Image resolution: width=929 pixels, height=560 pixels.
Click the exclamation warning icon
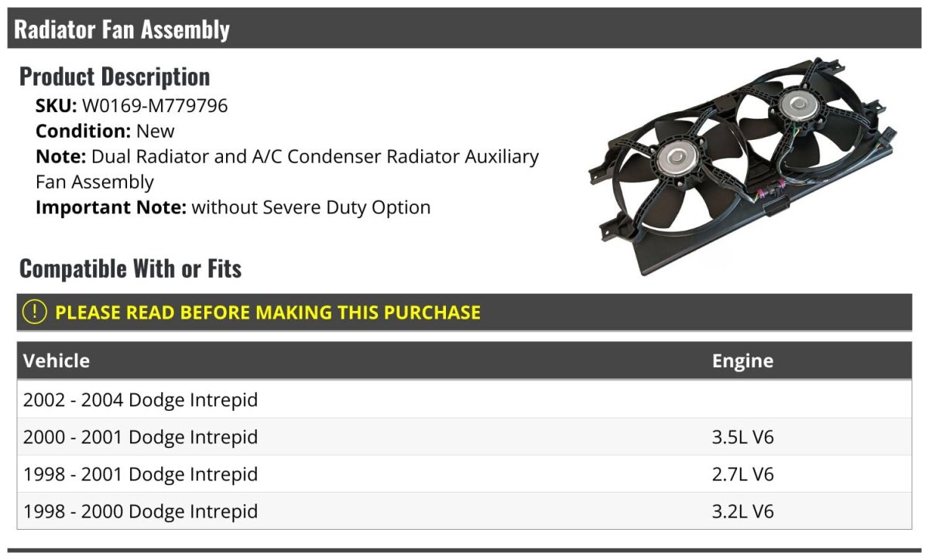click(x=34, y=312)
